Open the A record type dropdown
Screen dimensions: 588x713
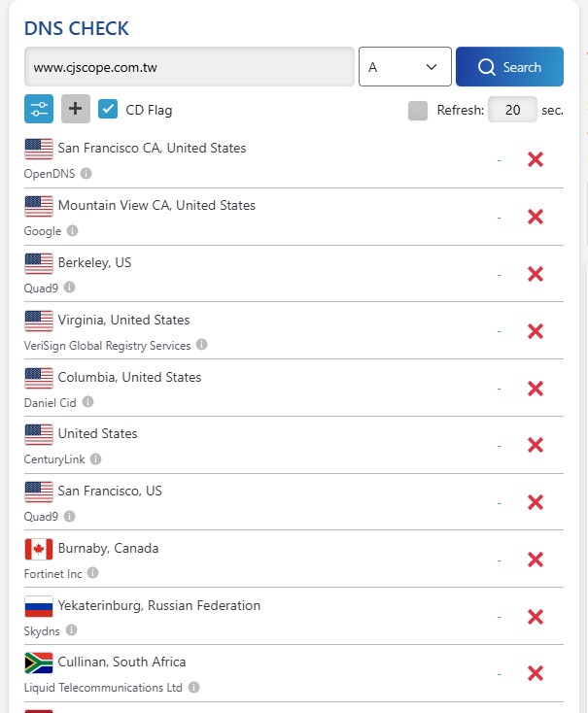tap(404, 67)
